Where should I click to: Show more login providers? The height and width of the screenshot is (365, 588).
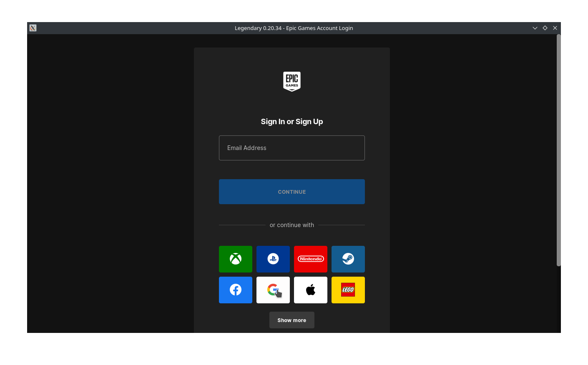tap(292, 320)
